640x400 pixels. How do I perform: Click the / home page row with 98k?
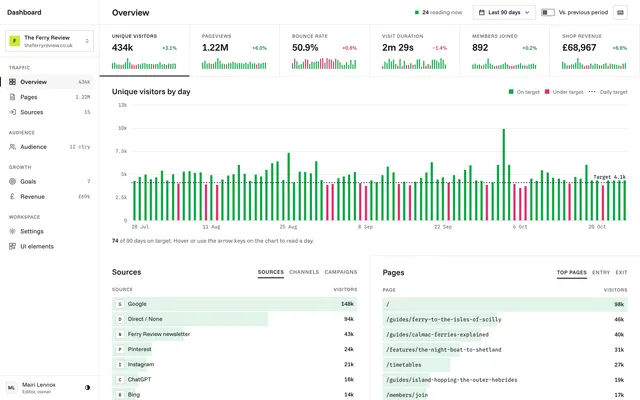click(505, 304)
